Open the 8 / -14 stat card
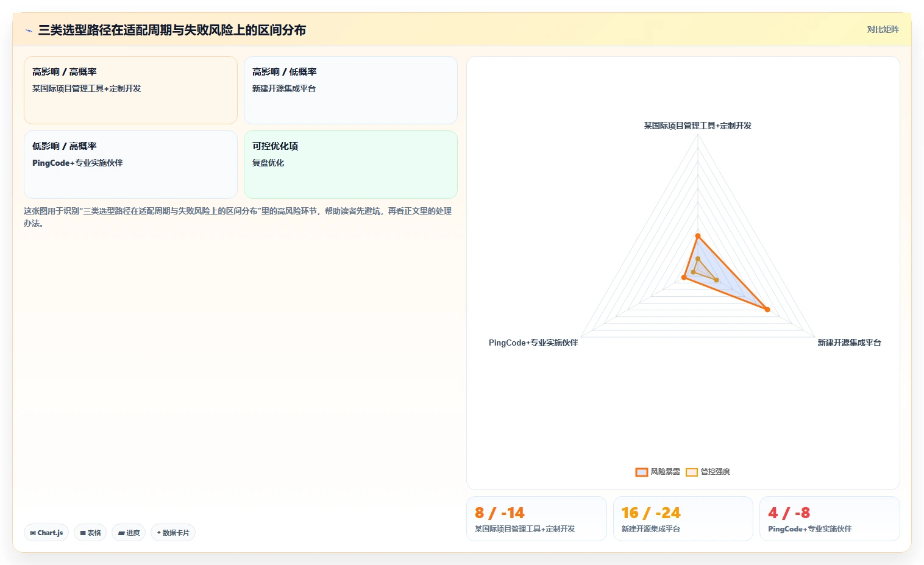924x565 pixels. (x=536, y=519)
